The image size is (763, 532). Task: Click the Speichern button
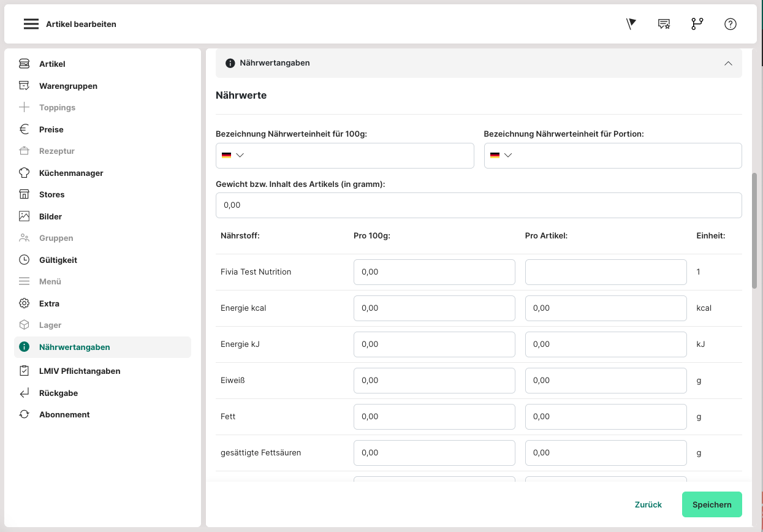pyautogui.click(x=712, y=504)
